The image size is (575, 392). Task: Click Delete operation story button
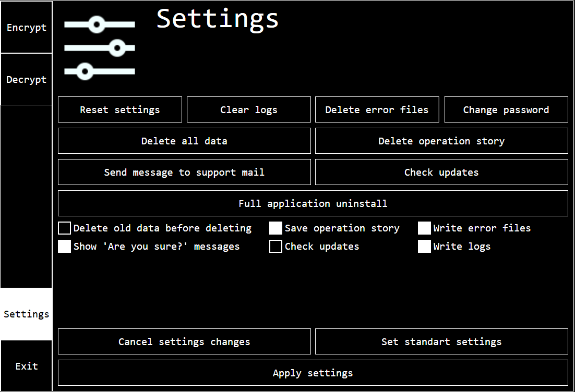(441, 141)
